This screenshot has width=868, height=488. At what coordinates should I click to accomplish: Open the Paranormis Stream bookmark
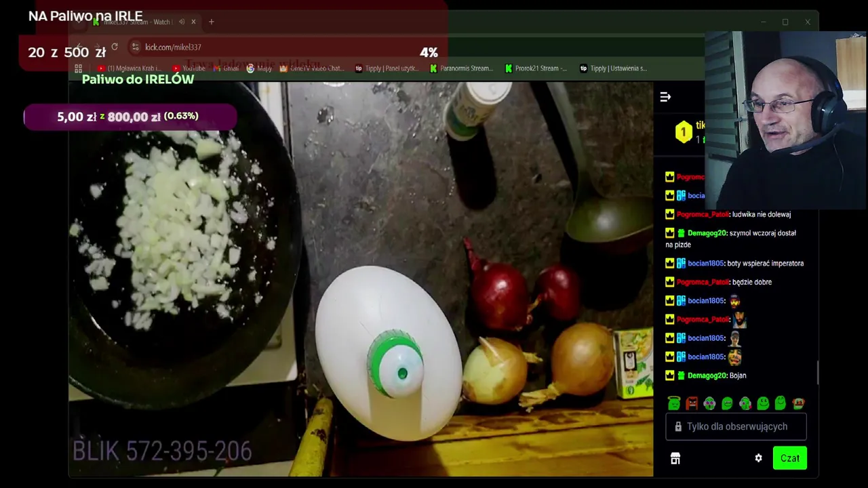click(461, 68)
